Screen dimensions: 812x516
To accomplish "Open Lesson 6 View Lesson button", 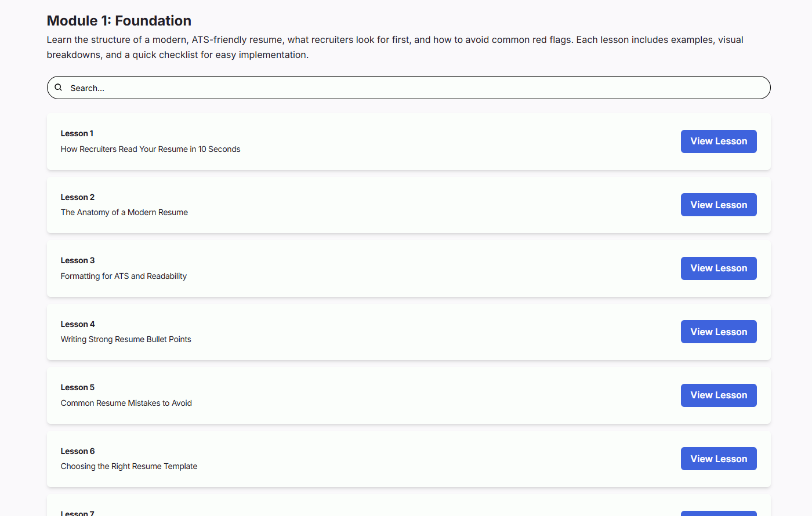I will [719, 459].
